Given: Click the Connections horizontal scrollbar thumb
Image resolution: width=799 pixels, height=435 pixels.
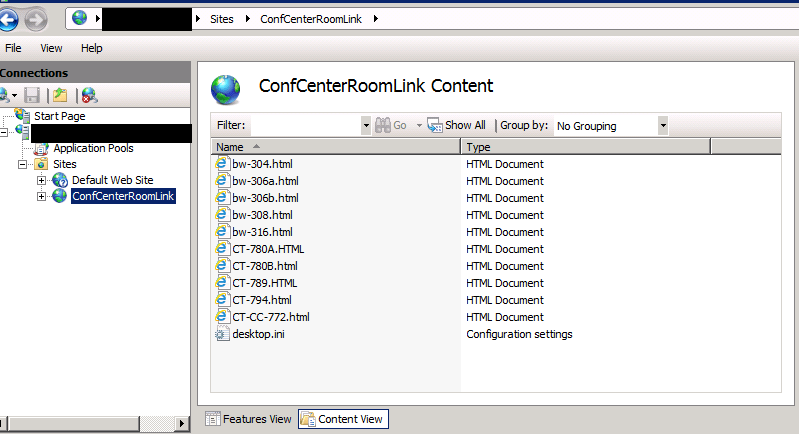Looking at the screenshot, I should (x=74, y=423).
